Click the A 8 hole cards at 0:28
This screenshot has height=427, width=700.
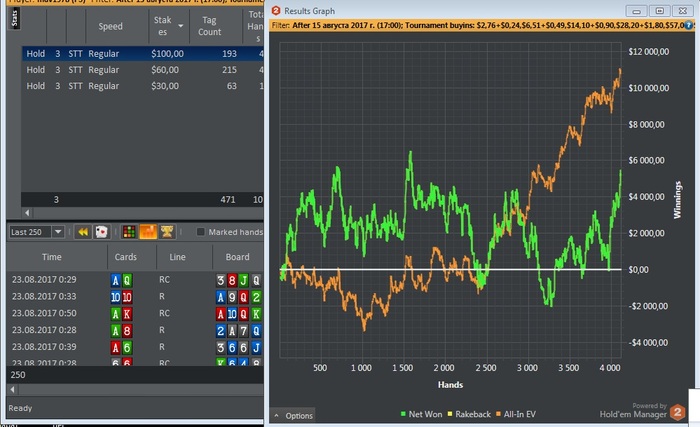tap(121, 331)
